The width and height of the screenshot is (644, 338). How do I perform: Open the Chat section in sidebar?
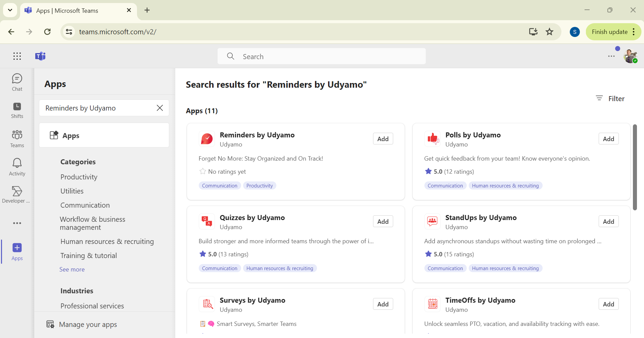17,82
